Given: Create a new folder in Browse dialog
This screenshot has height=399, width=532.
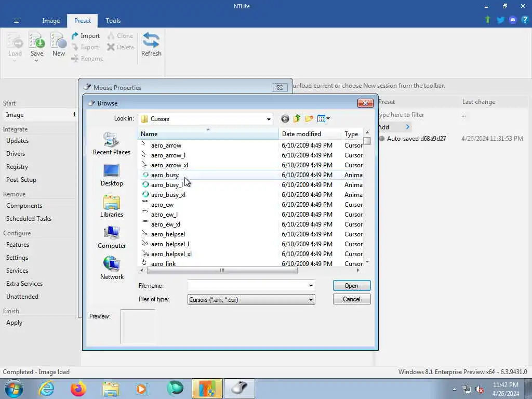Looking at the screenshot, I should coord(309,118).
